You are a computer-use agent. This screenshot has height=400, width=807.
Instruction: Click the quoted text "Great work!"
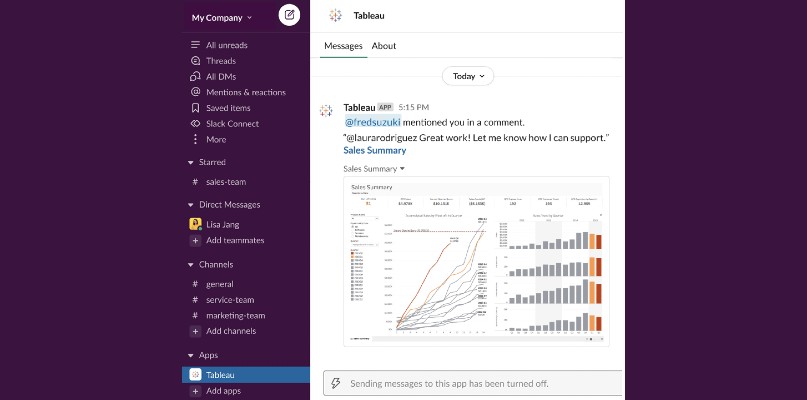pos(444,138)
